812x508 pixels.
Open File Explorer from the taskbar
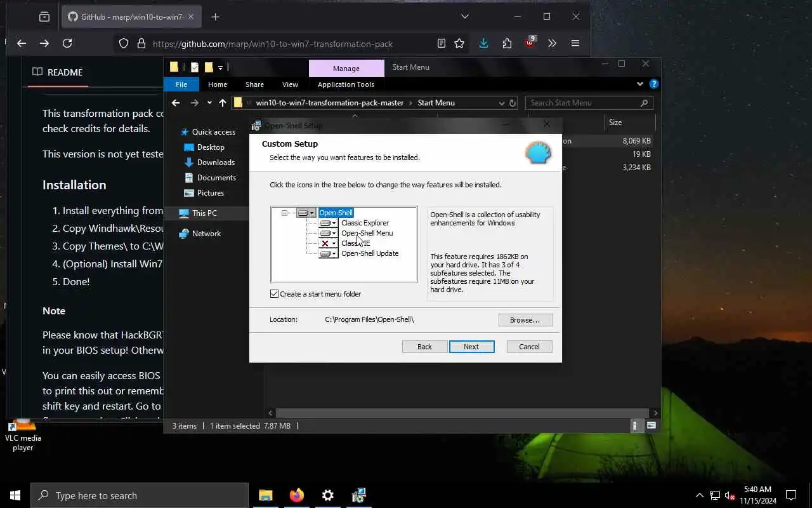pyautogui.click(x=266, y=495)
